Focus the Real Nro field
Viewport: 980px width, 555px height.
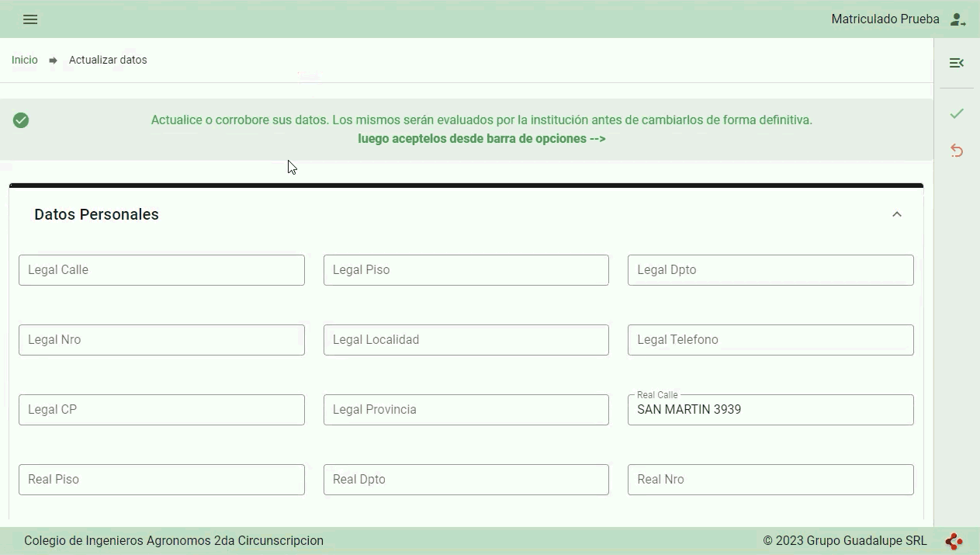coord(770,480)
